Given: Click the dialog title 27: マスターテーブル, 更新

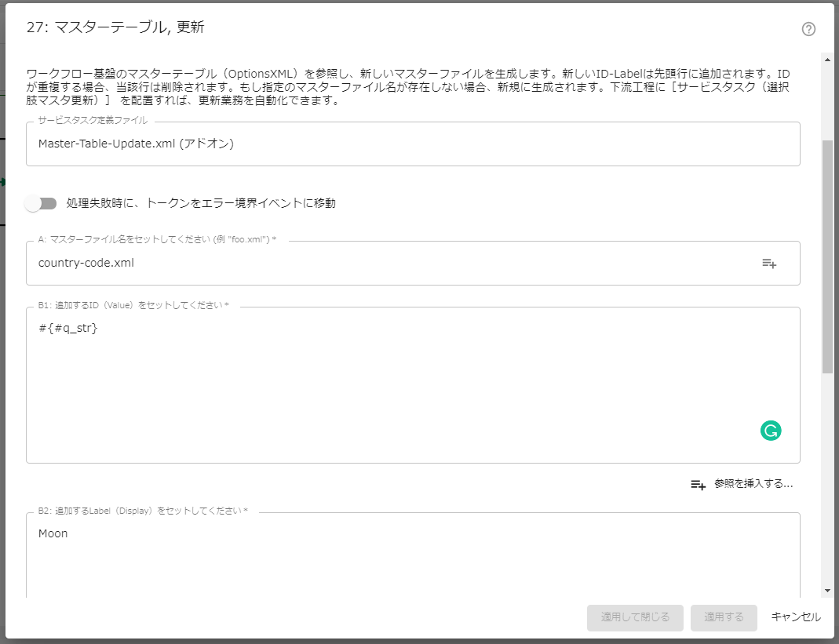Looking at the screenshot, I should coord(112,27).
